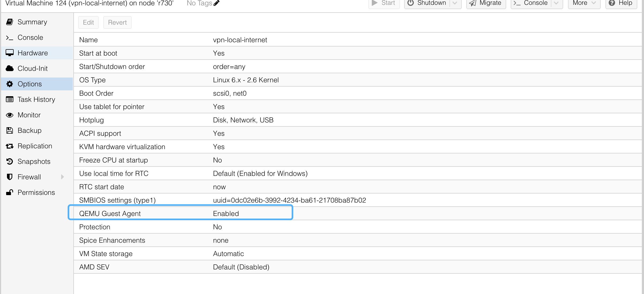Select the QEMU Guest Agent row
The width and height of the screenshot is (644, 294).
pyautogui.click(x=180, y=214)
